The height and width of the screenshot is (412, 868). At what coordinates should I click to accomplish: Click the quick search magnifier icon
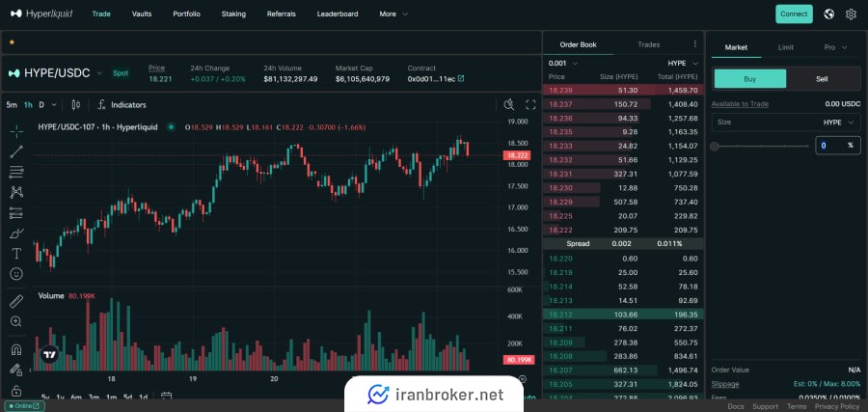point(509,104)
